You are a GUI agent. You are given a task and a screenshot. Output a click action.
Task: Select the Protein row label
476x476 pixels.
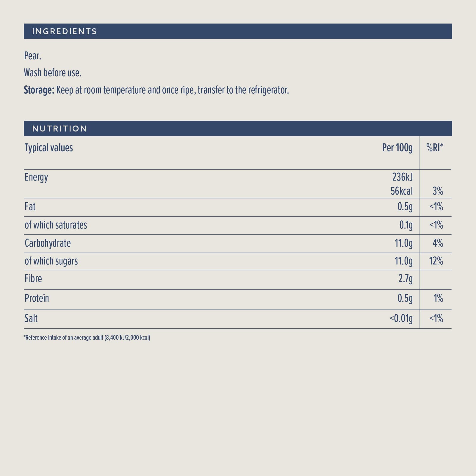[x=37, y=298]
